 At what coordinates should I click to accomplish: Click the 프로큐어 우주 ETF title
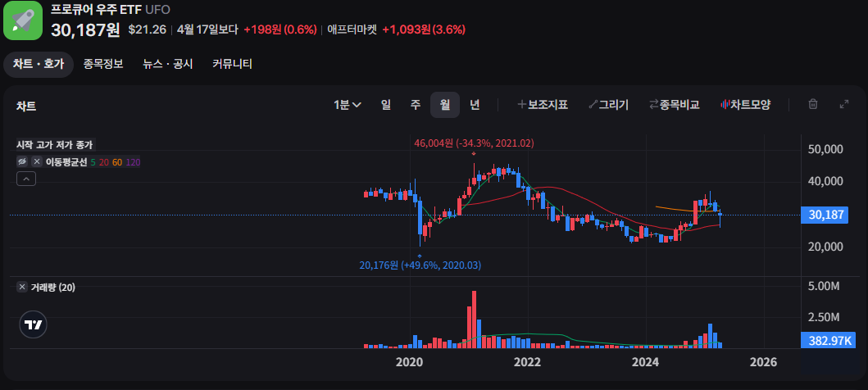tap(96, 9)
